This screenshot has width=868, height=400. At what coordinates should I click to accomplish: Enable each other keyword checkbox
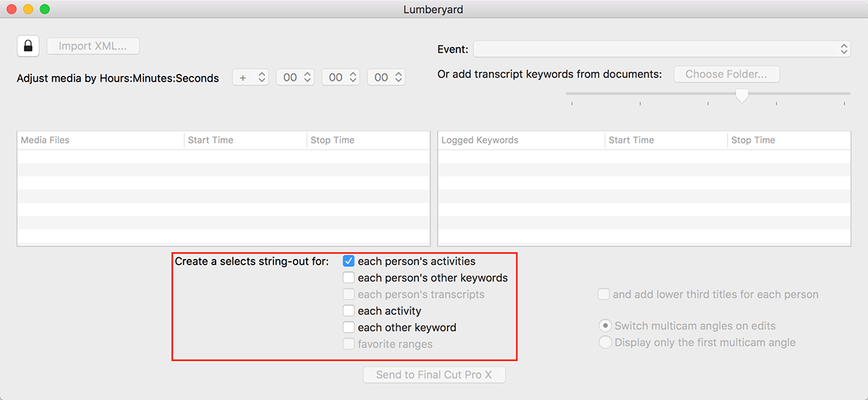point(349,328)
